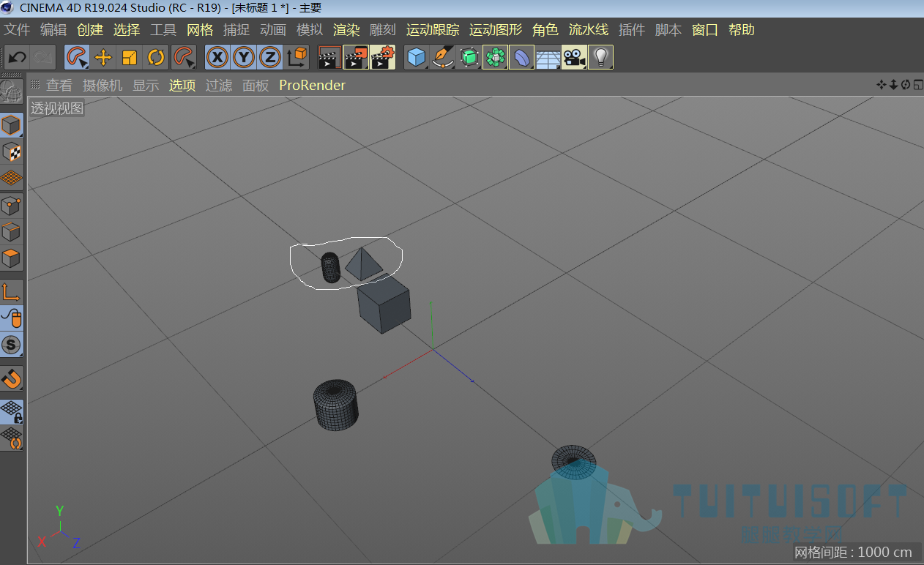
Task: Open the viewport 摄像机 menu
Action: click(103, 86)
